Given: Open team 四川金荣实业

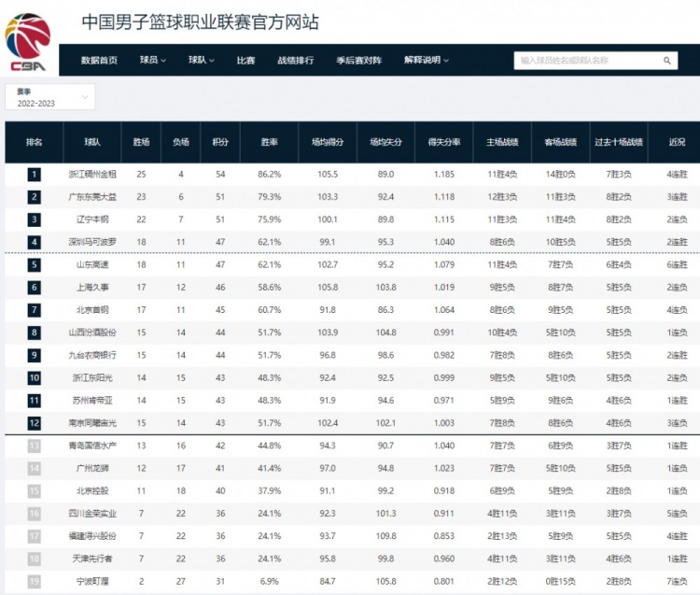Looking at the screenshot, I should [92, 514].
